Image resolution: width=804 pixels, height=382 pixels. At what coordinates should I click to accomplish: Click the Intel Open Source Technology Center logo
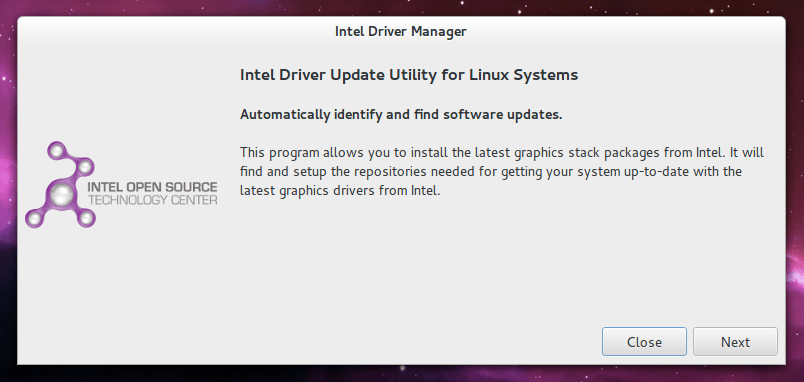(x=122, y=185)
